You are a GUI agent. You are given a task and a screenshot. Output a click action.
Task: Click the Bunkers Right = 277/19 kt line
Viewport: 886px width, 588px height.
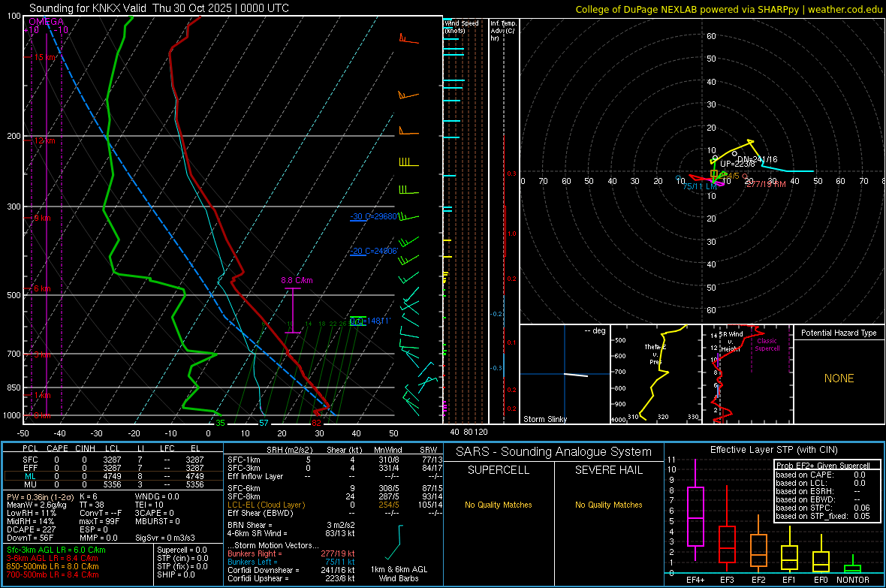point(291,554)
